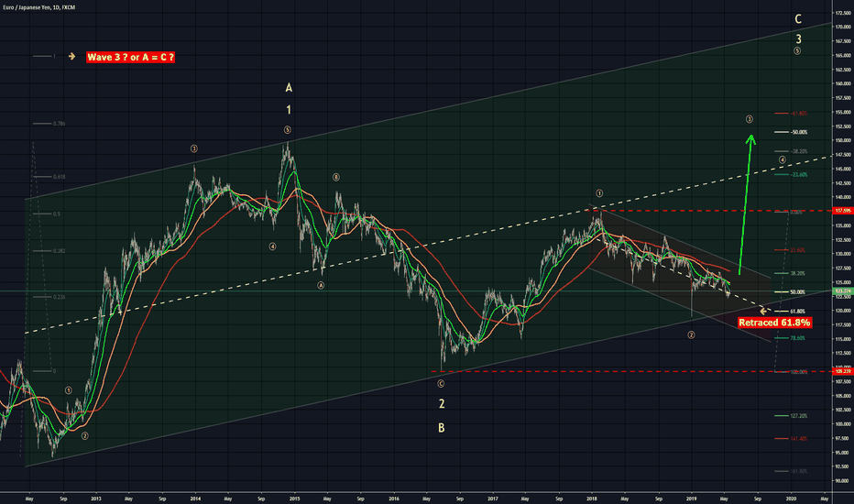The image size is (854, 504).
Task: Click the 78.60% retracement level label
Action: (797, 338)
